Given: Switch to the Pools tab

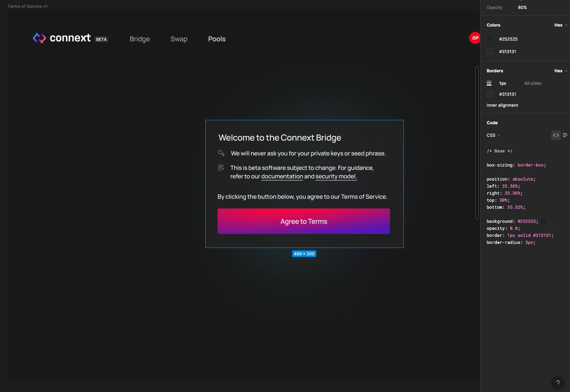Looking at the screenshot, I should point(217,39).
